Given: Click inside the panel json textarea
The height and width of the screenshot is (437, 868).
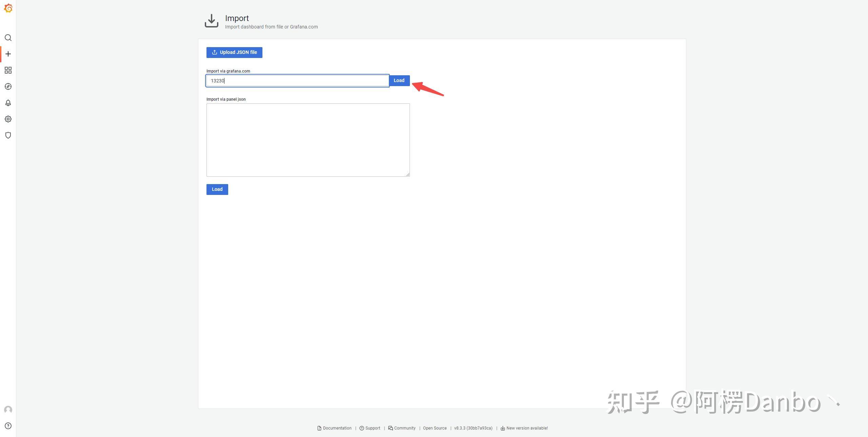Looking at the screenshot, I should tap(308, 140).
